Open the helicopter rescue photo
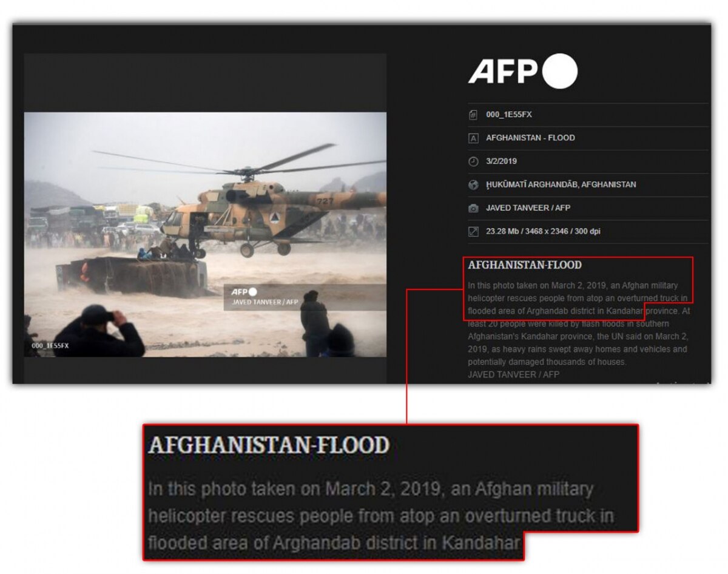 pyautogui.click(x=205, y=234)
